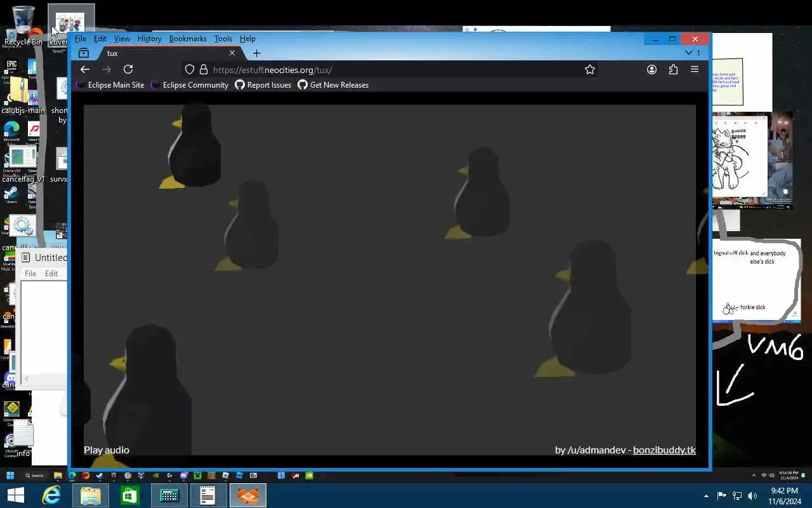812x508 pixels.
Task: Go back to the previous page
Action: [85, 70]
